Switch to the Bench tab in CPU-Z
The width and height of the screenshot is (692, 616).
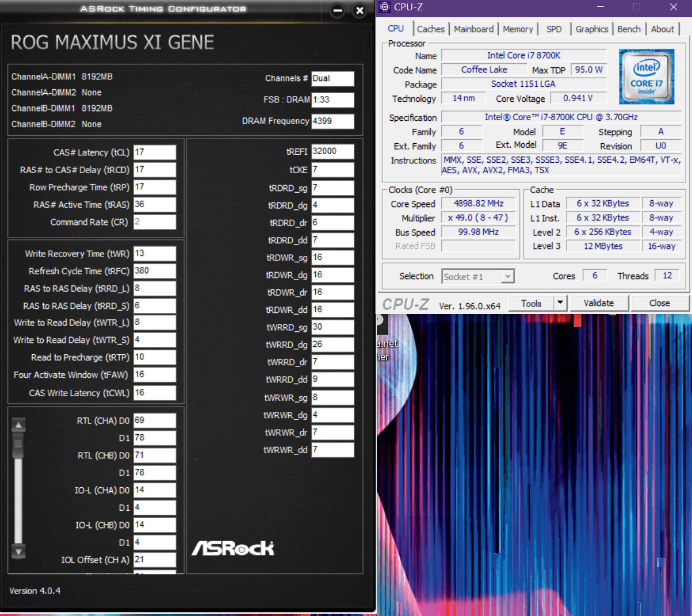coord(629,29)
